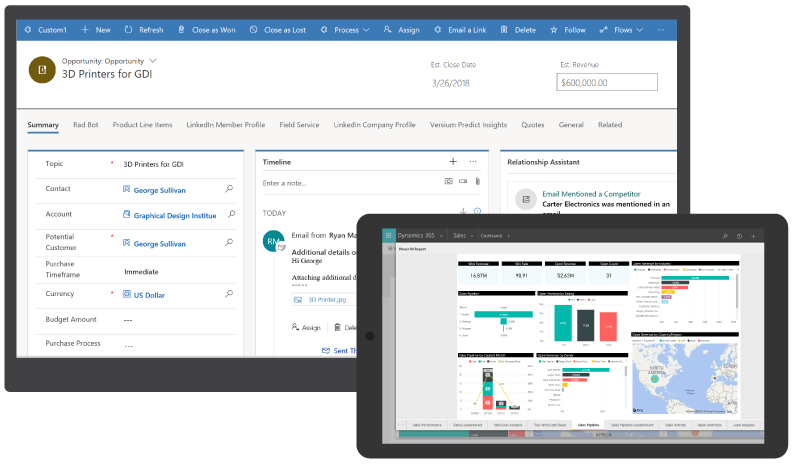The width and height of the screenshot is (794, 464).
Task: Click search icon in Potential Customer field
Action: (x=229, y=243)
